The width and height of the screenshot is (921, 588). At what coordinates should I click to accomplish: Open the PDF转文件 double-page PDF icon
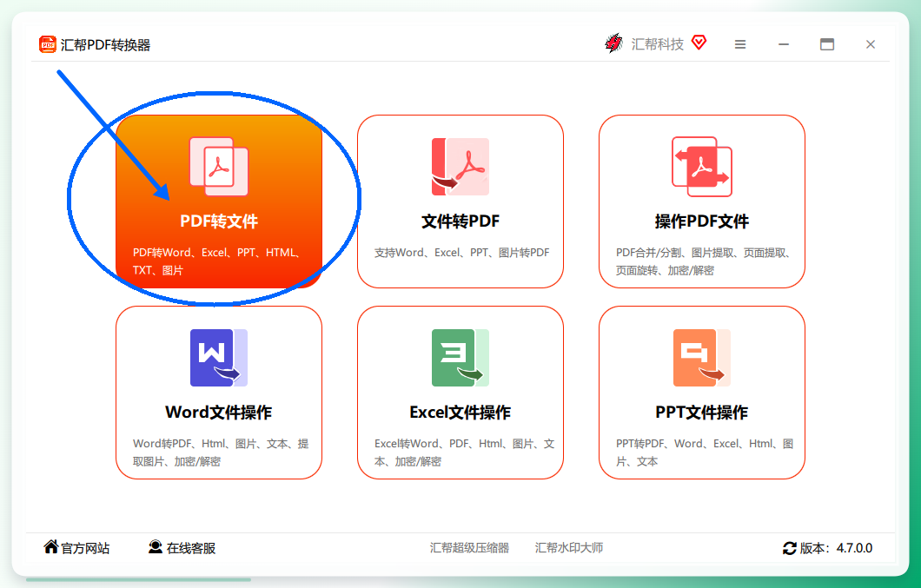click(219, 167)
